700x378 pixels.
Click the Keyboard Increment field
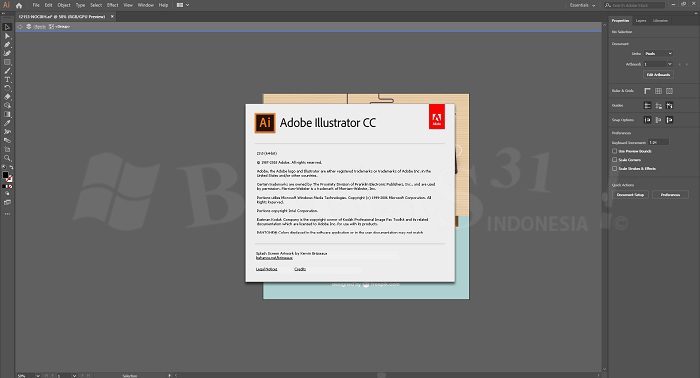point(658,142)
